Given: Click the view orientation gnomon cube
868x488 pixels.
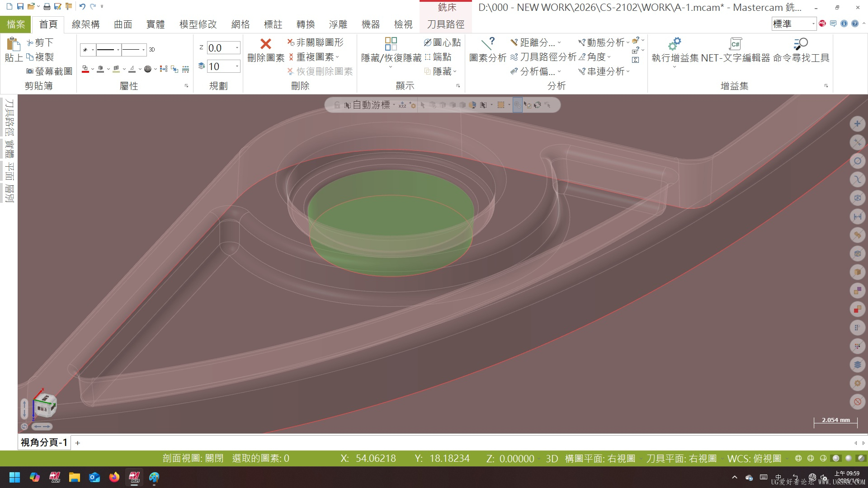Looking at the screenshot, I should click(x=45, y=405).
